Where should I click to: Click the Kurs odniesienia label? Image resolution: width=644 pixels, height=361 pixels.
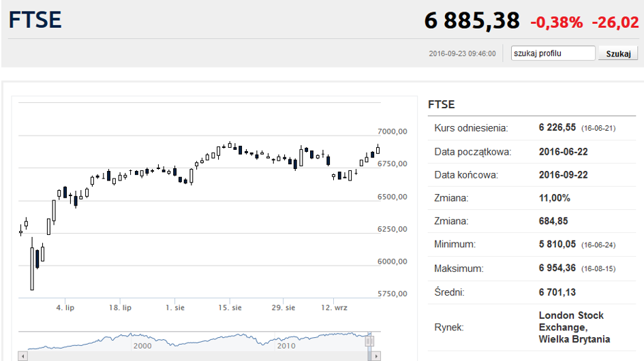pos(471,128)
